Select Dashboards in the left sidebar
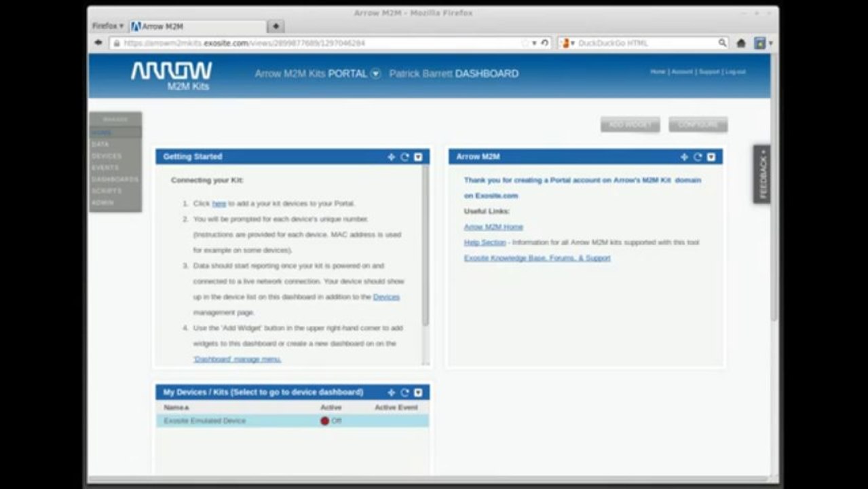The height and width of the screenshot is (489, 868). (115, 179)
